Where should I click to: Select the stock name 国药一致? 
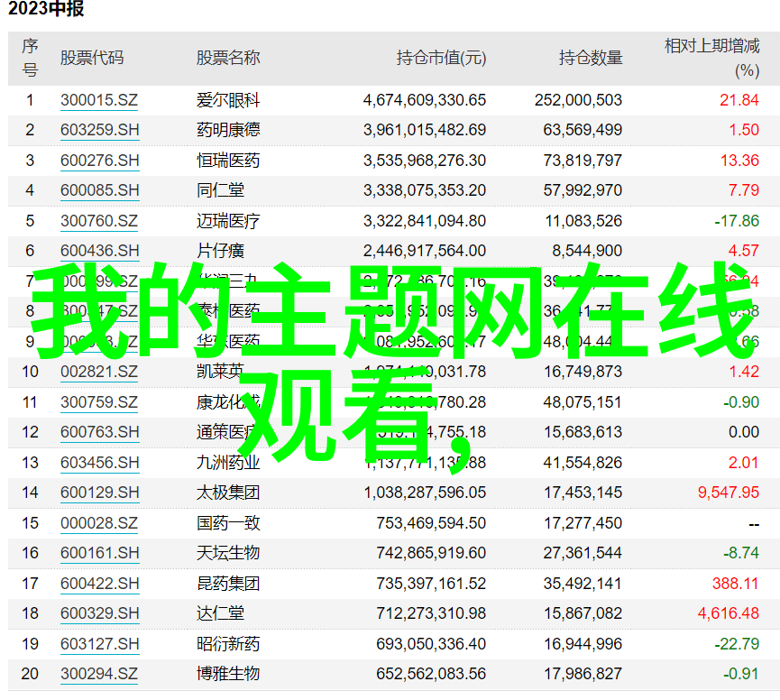pos(228,523)
